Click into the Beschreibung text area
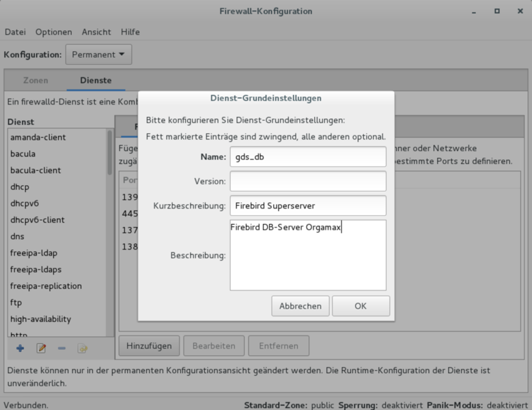Image resolution: width=532 pixels, height=410 pixels. tap(307, 260)
